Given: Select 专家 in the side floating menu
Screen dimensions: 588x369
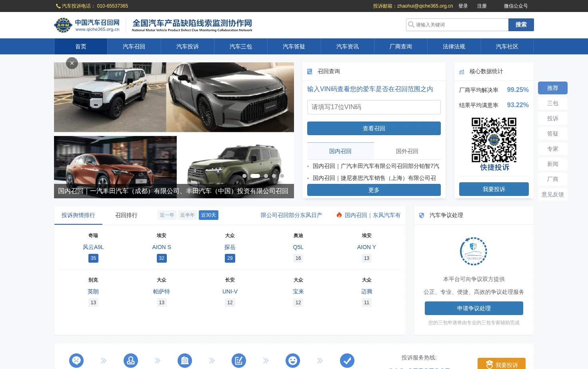Looking at the screenshot, I should [553, 149].
